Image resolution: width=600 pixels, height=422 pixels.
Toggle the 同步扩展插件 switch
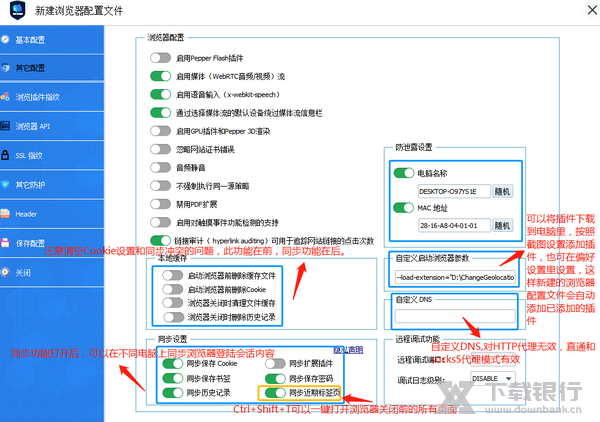point(275,363)
